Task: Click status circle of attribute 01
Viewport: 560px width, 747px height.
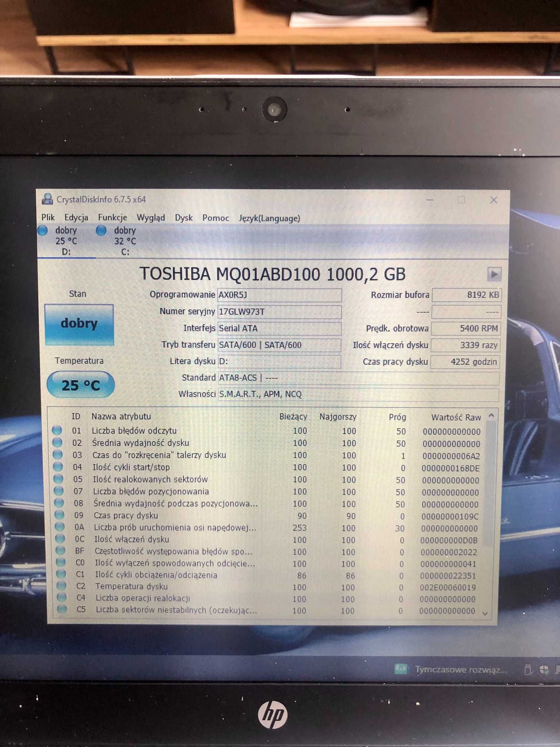Action: pyautogui.click(x=57, y=430)
